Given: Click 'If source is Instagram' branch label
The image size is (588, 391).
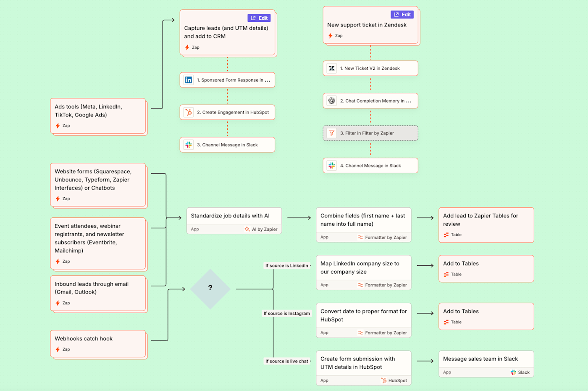Looking at the screenshot, I should (287, 314).
